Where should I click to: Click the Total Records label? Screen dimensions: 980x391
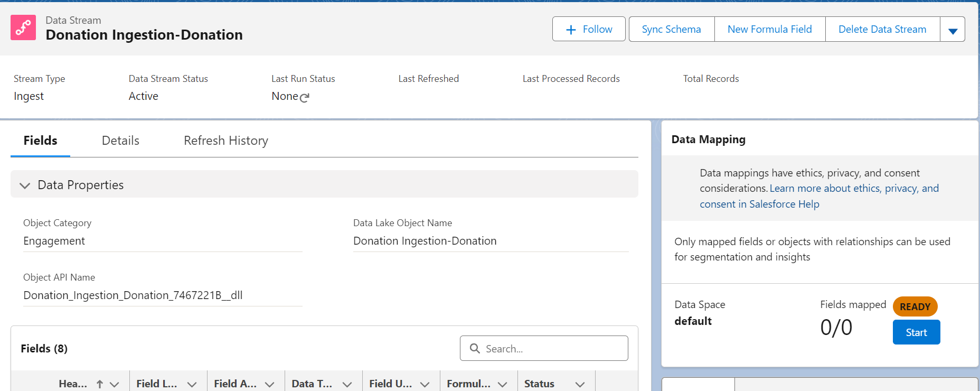(711, 79)
